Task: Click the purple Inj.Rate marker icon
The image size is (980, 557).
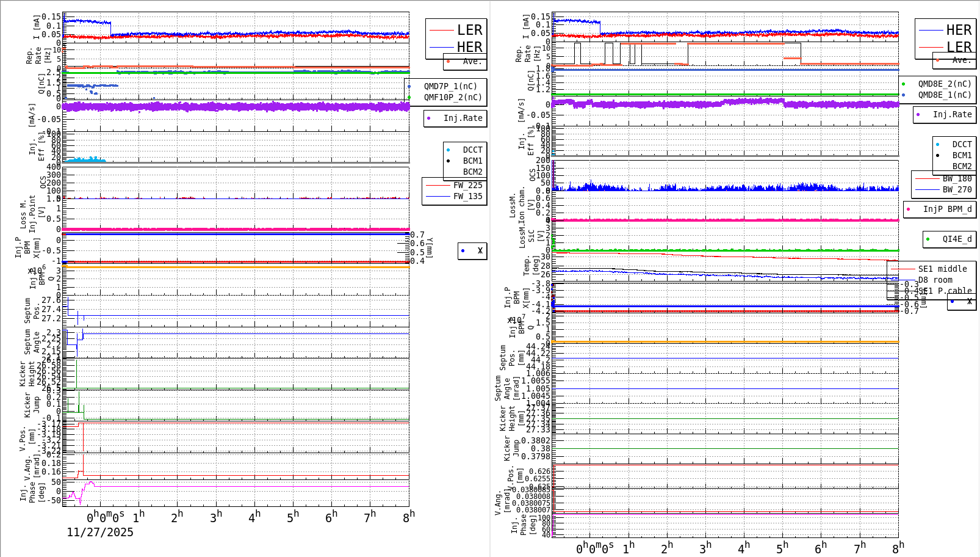Action: 429,118
